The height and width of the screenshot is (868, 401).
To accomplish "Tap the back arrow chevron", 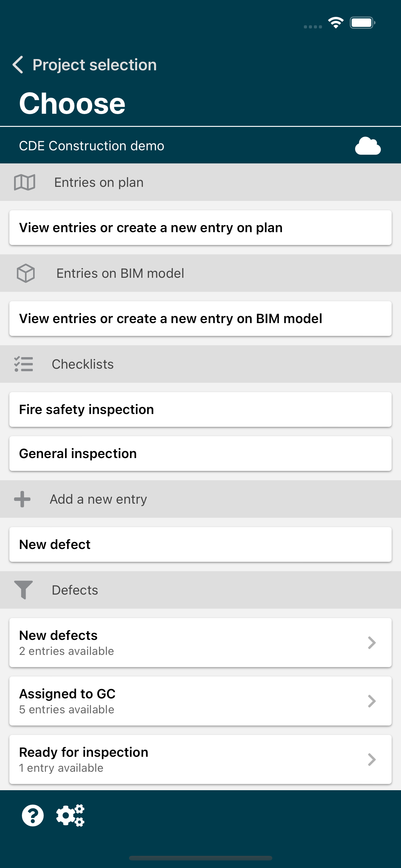I will tap(18, 65).
